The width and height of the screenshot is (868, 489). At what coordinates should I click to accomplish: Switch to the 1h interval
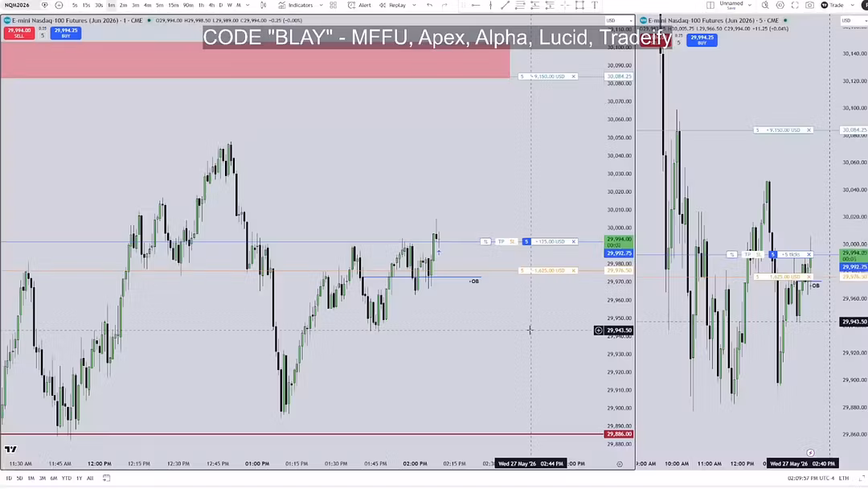tap(201, 5)
